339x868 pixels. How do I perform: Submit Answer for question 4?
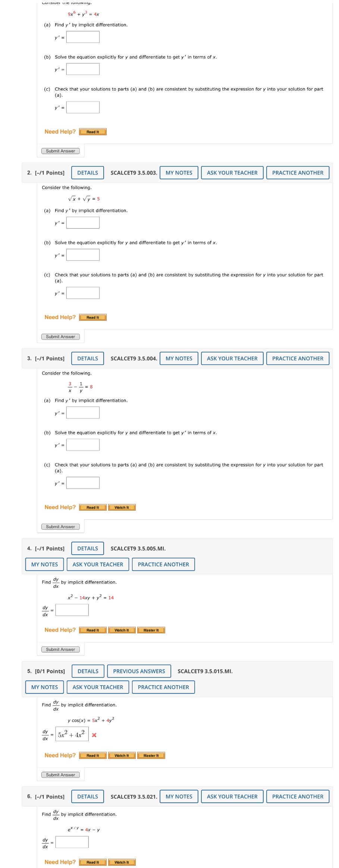tap(61, 649)
